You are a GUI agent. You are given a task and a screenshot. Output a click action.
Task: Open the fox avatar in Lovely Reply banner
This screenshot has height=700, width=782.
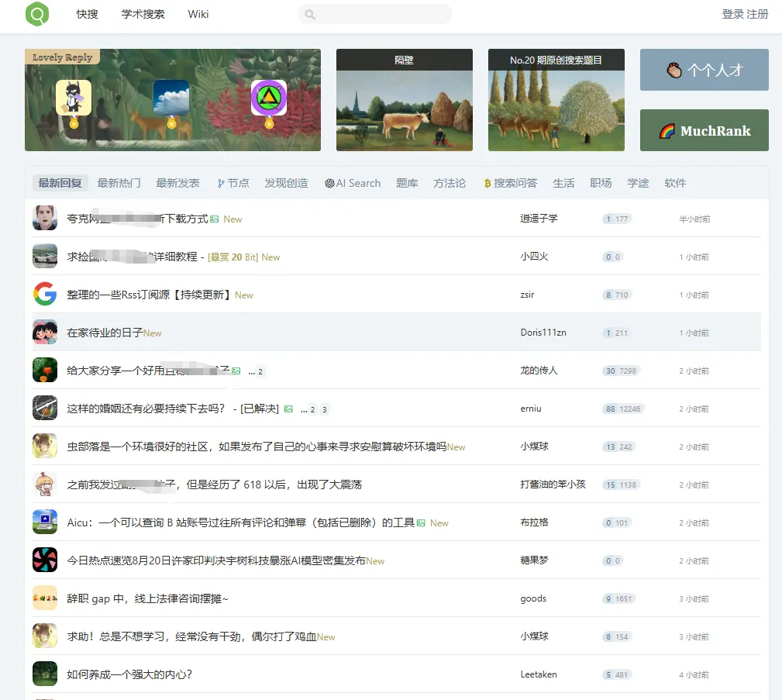(74, 98)
